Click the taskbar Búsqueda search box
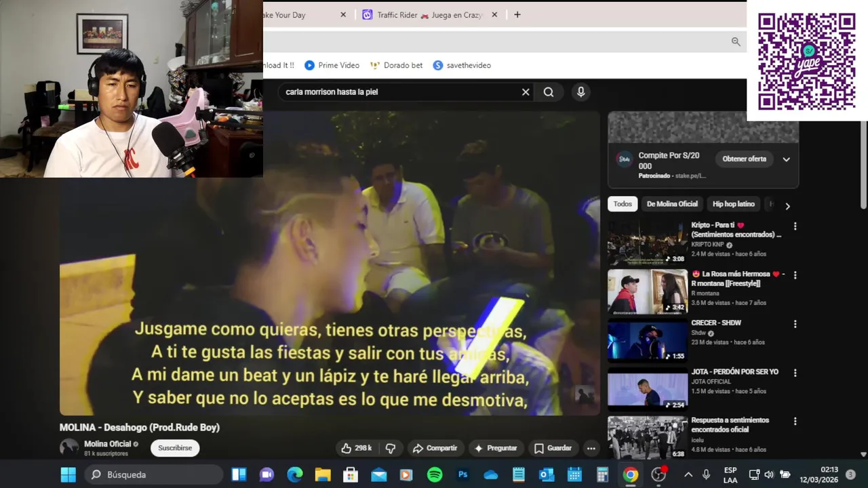 tap(155, 474)
